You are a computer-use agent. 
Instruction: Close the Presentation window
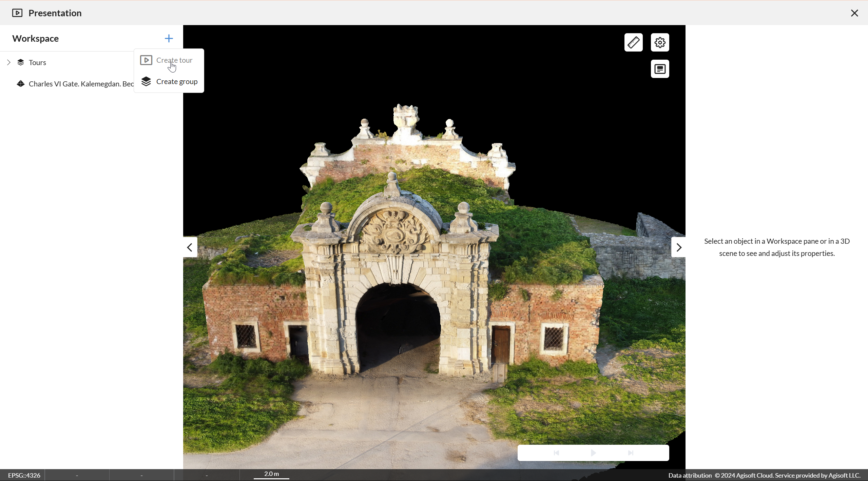pyautogui.click(x=854, y=13)
